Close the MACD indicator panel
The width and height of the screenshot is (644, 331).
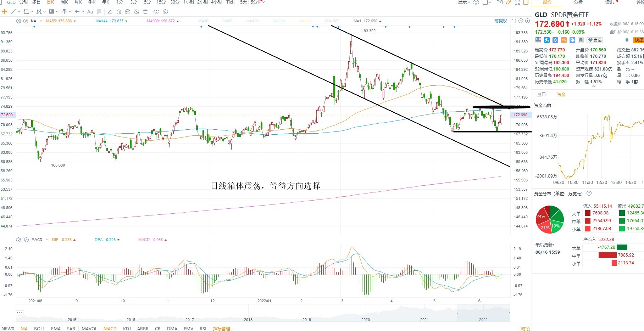tap(26, 240)
